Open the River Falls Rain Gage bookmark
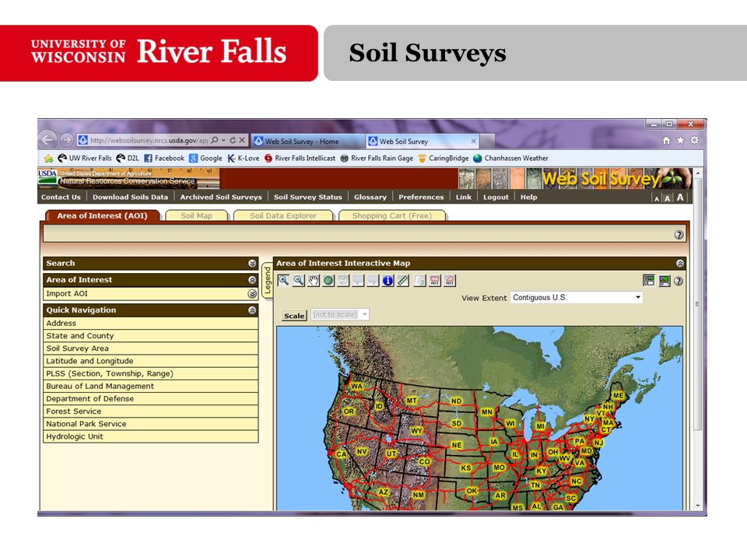Screen dimensions: 747x560 (377, 158)
